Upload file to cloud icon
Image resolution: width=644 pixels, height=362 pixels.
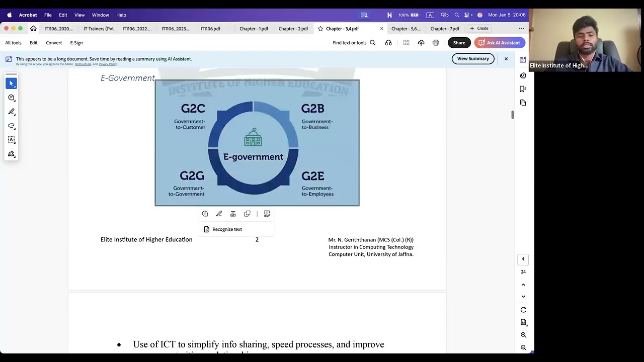tap(421, 43)
